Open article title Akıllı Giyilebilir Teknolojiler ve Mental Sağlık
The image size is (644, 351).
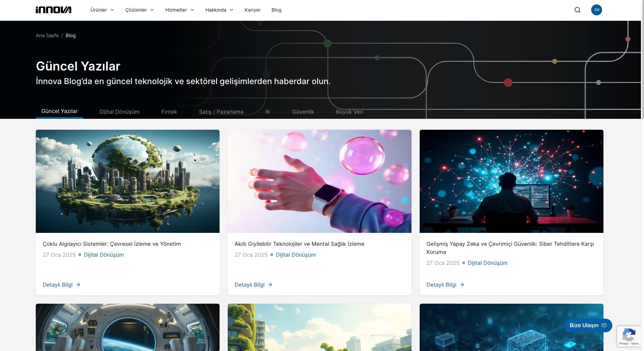coord(299,244)
